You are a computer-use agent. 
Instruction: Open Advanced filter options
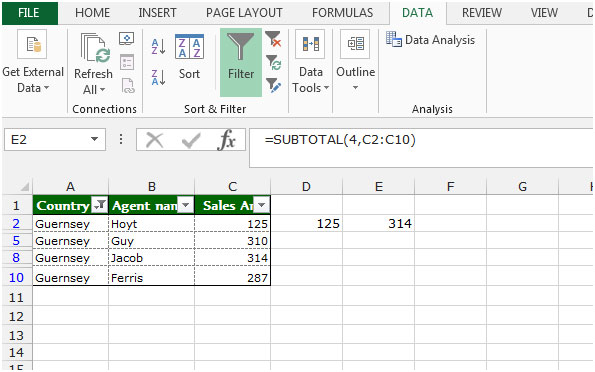click(273, 85)
